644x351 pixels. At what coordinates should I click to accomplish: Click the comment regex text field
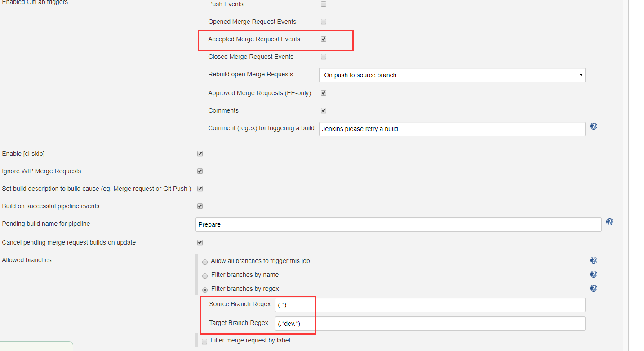point(452,129)
